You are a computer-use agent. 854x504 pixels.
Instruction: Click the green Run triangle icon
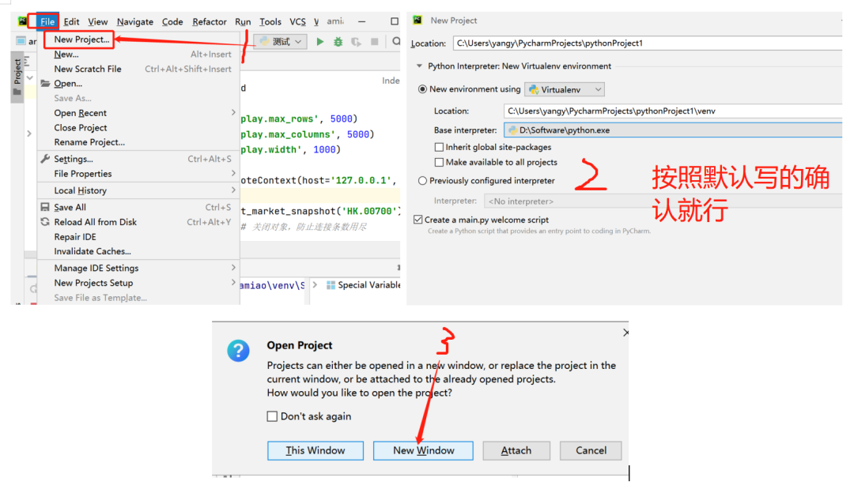tap(320, 41)
